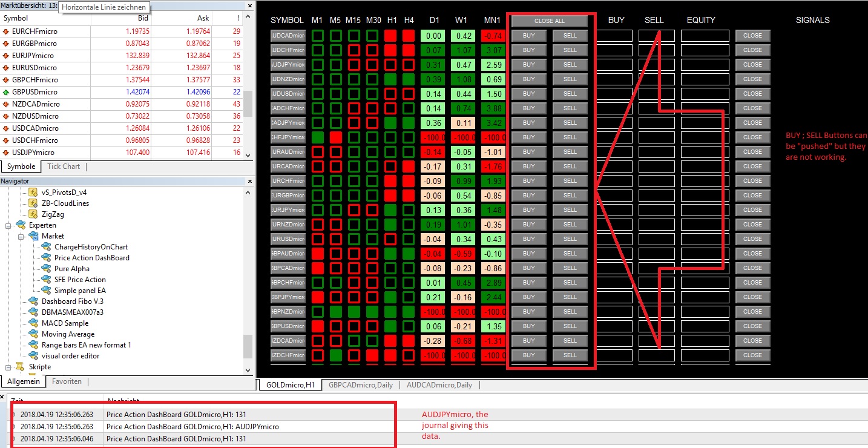Screen dimensions: 868x448
Task: Click SELL in the EURGBPmicro row
Action: [x=570, y=195]
